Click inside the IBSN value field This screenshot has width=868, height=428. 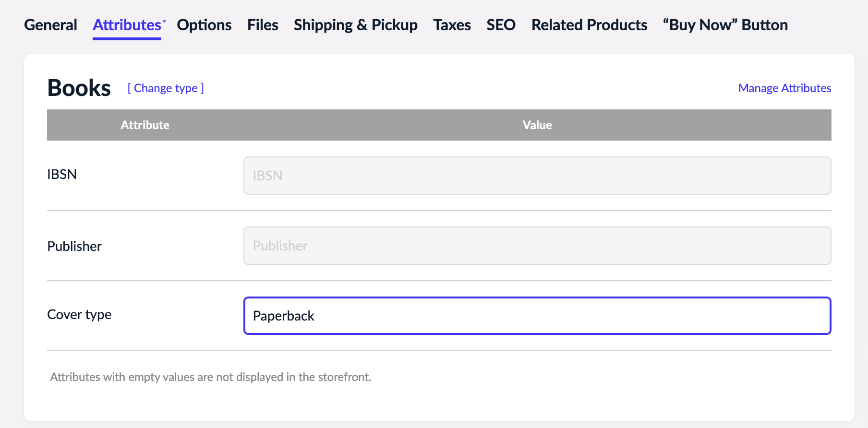tap(537, 175)
